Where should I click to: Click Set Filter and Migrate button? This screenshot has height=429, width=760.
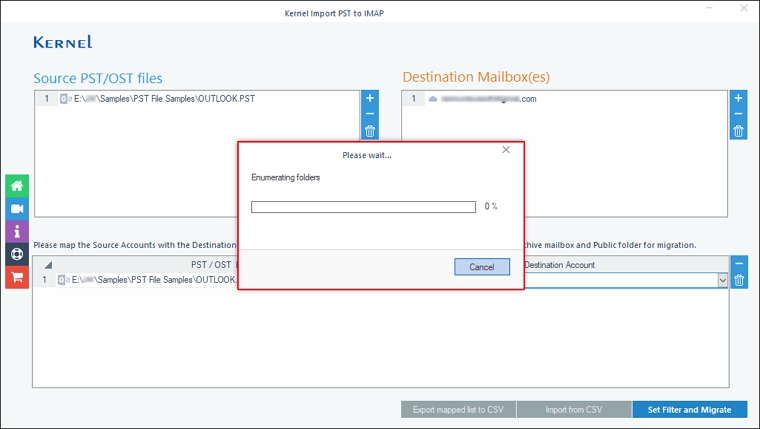point(689,410)
